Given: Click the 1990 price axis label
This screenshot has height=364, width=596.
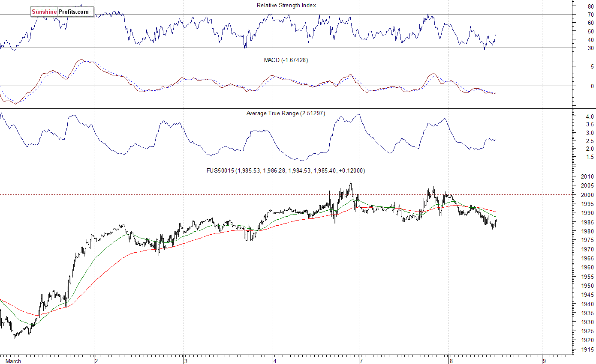Looking at the screenshot, I should coord(588,213).
